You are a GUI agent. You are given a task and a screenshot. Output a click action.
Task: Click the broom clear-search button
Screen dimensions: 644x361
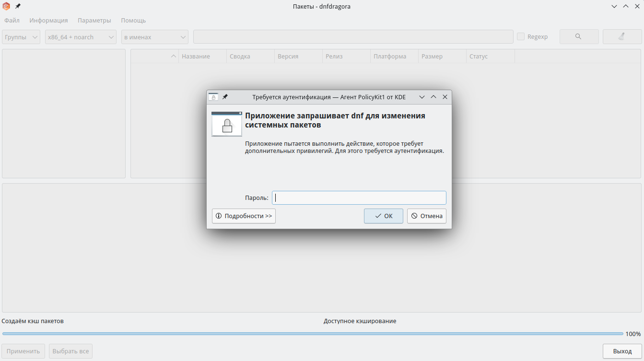[x=622, y=37]
